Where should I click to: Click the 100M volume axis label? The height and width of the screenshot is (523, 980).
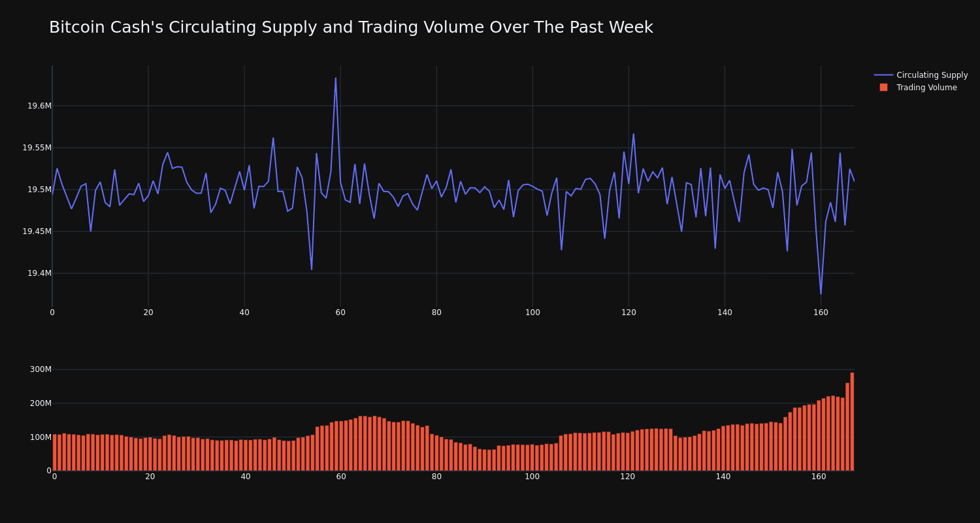pyautogui.click(x=41, y=437)
